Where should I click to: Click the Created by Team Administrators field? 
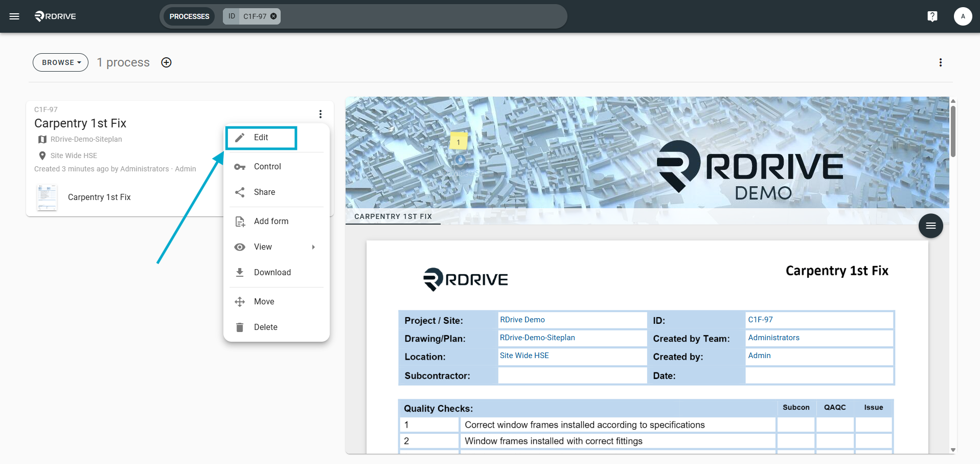[819, 338]
